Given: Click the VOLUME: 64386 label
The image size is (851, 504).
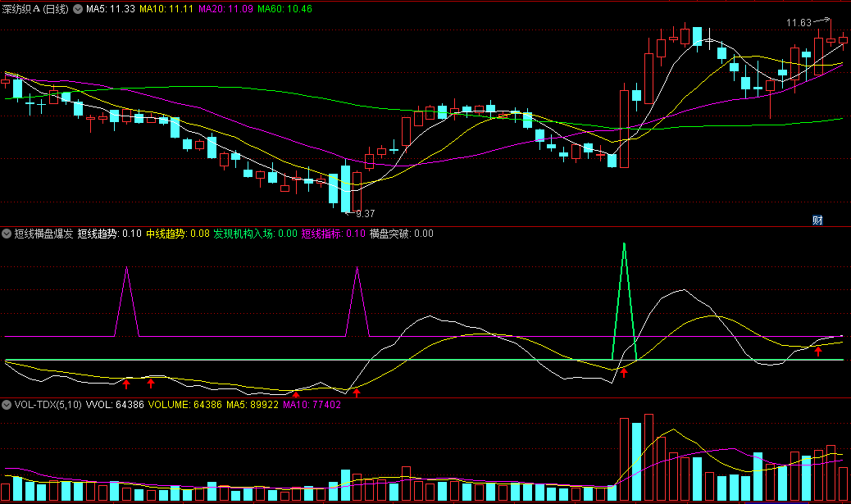Looking at the screenshot, I should (x=184, y=405).
